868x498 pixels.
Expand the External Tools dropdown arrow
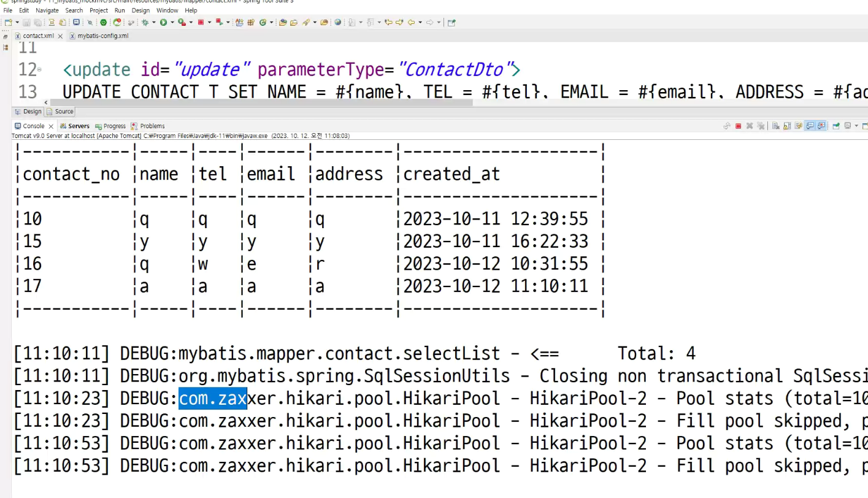point(191,22)
